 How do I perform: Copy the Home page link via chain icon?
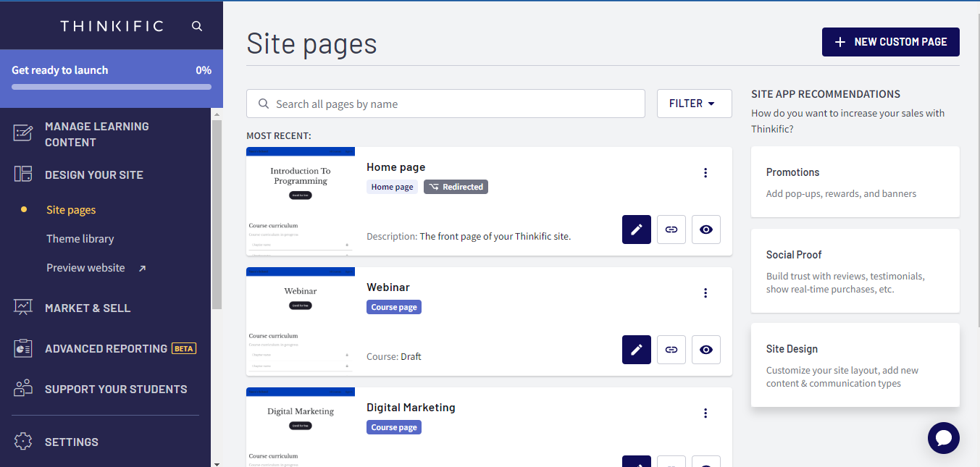click(x=671, y=230)
